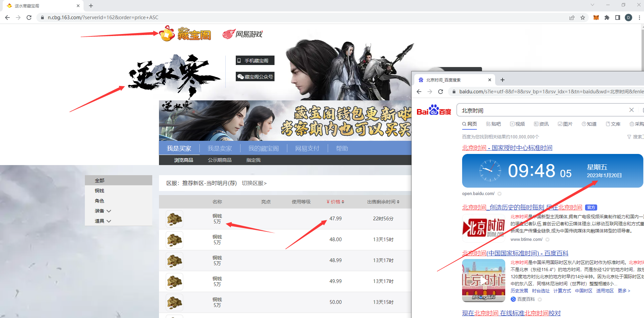The width and height of the screenshot is (644, 318).
Task: Select 浏览商品 sub-tab
Action: pos(184,160)
